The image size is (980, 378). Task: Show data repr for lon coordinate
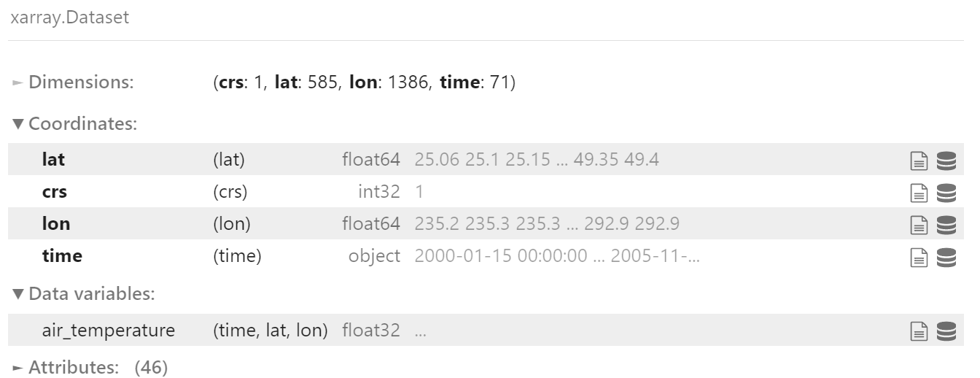(946, 224)
